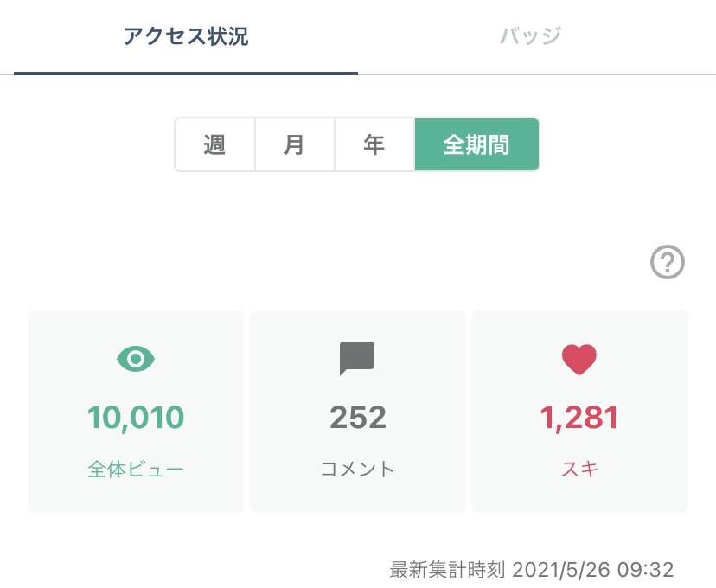This screenshot has width=716, height=588.
Task: Click the question mark help icon
Action: click(x=667, y=262)
